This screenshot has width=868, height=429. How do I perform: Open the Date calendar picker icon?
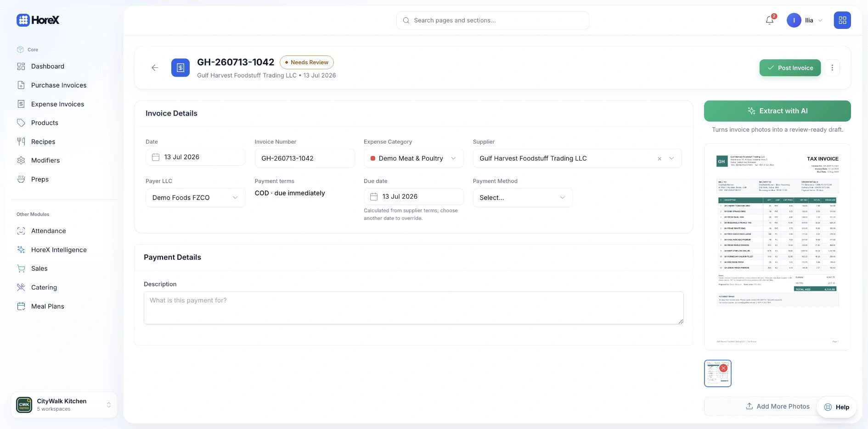click(x=156, y=157)
